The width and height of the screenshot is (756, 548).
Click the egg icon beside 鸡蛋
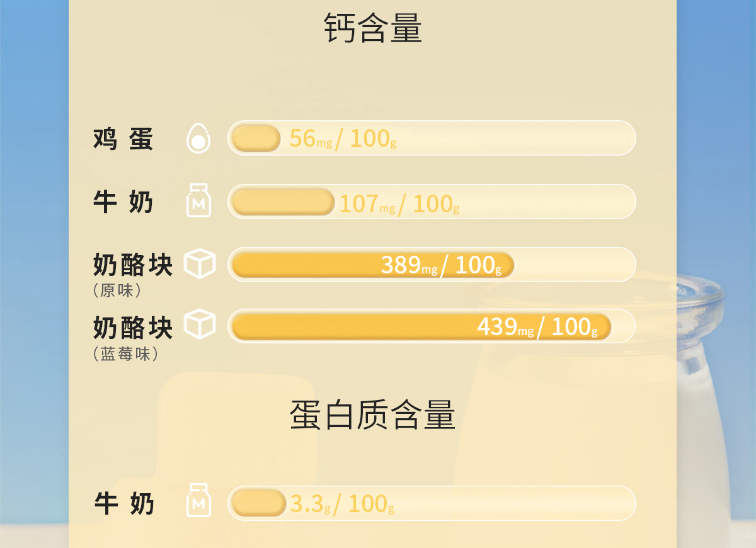coord(198,138)
